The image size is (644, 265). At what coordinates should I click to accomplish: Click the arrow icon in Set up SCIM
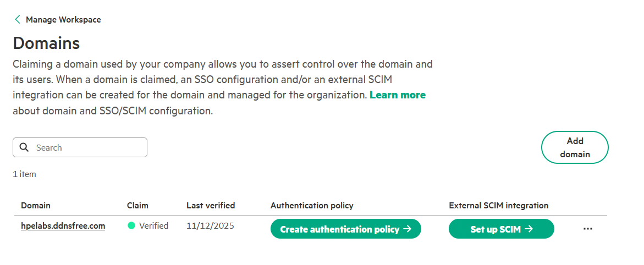[x=529, y=229]
